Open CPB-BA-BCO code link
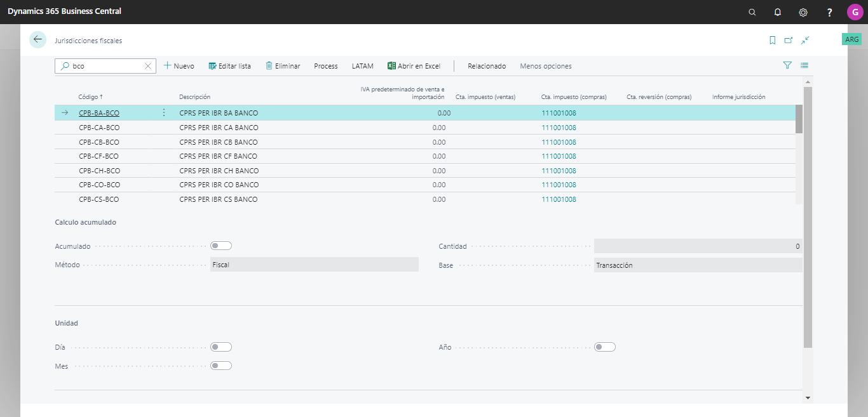868x417 pixels. point(99,113)
